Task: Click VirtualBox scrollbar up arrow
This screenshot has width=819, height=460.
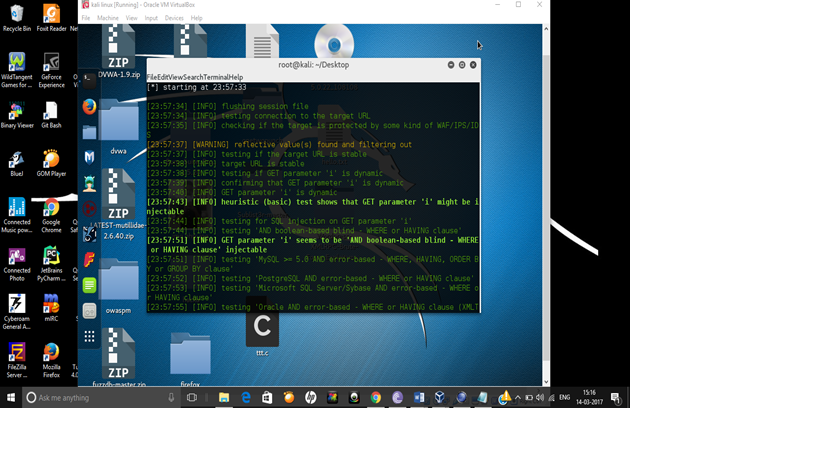Action: tap(546, 29)
